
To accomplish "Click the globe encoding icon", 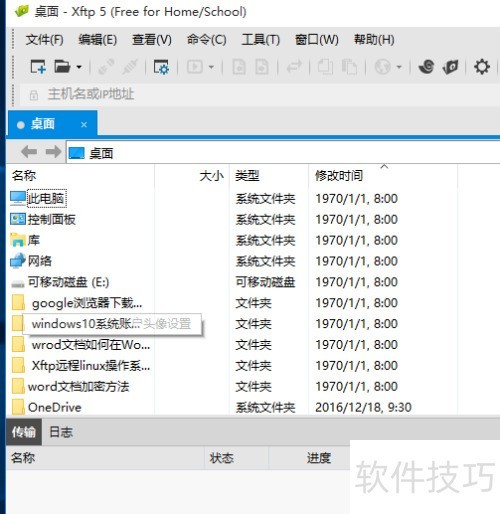I will click(x=382, y=67).
